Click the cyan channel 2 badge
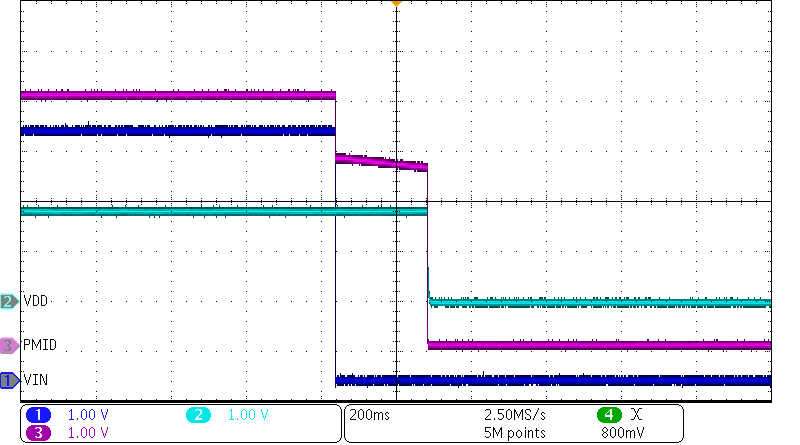This screenshot has width=800, height=445. (198, 415)
